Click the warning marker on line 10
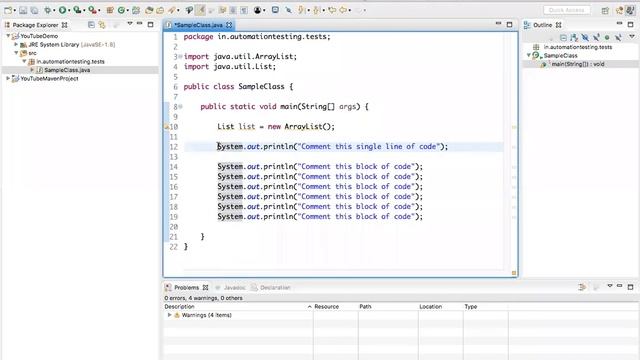640x360 pixels. (167, 127)
